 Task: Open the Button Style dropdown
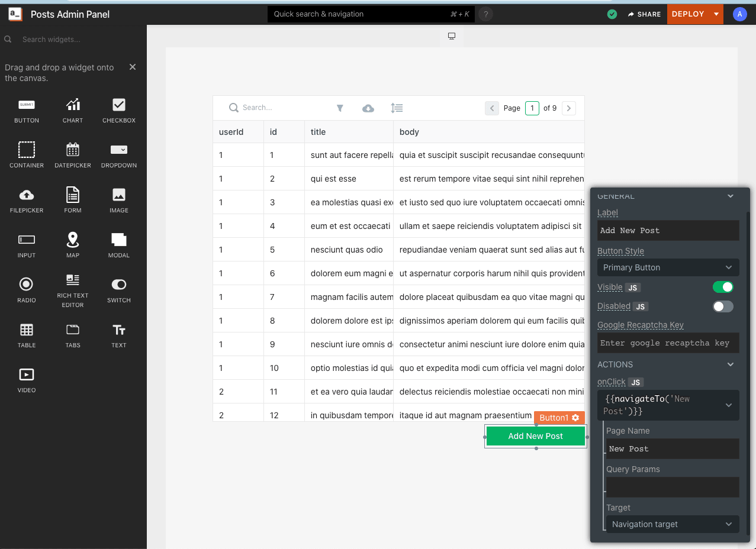[668, 267]
